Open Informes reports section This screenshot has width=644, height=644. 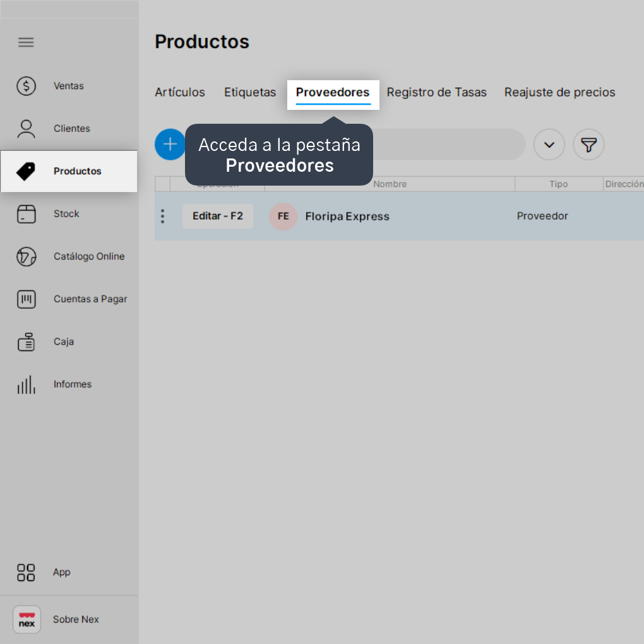pyautogui.click(x=72, y=385)
